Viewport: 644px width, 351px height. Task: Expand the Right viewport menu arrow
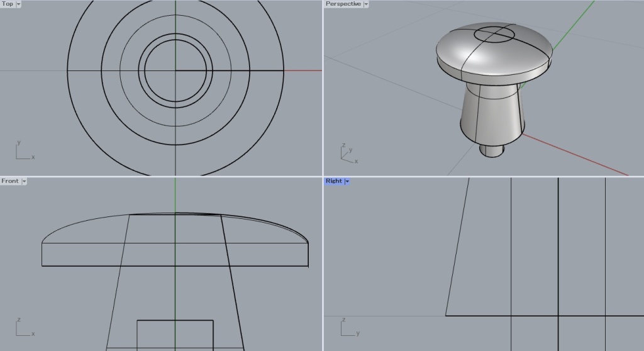click(x=347, y=181)
